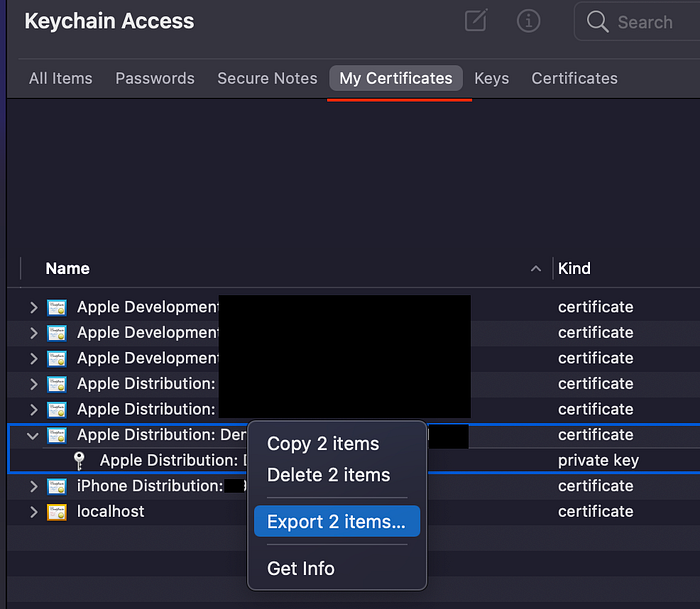This screenshot has width=700, height=609.
Task: Click the expanded Apple Distribution: Der row name
Action: pos(162,435)
